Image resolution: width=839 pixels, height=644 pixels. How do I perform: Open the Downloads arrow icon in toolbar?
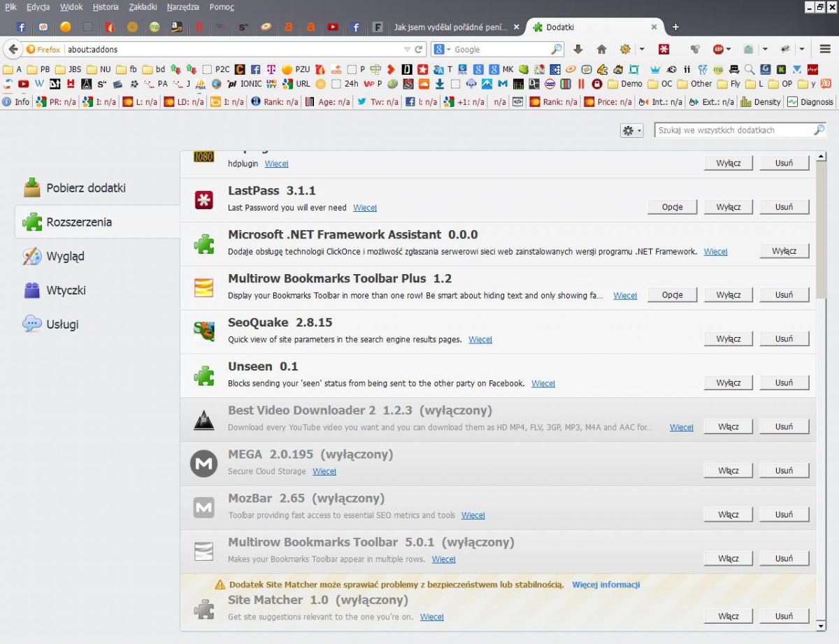[578, 49]
